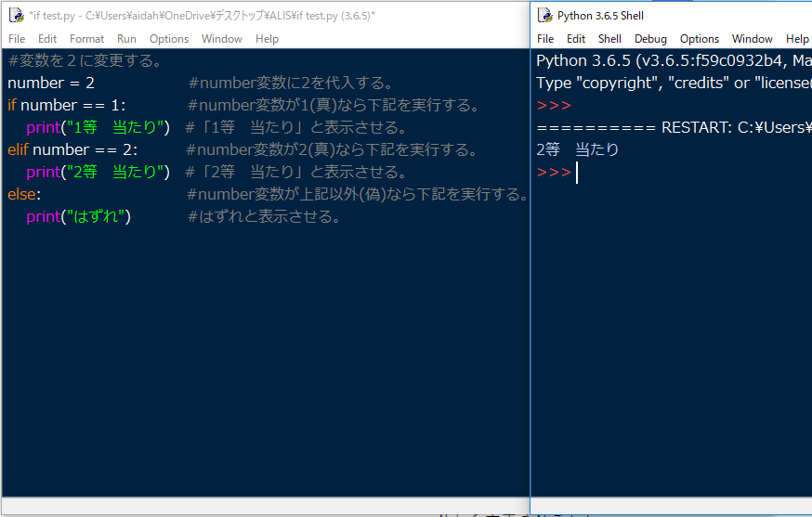Open the Python Shell's Edit menu

pyautogui.click(x=576, y=39)
